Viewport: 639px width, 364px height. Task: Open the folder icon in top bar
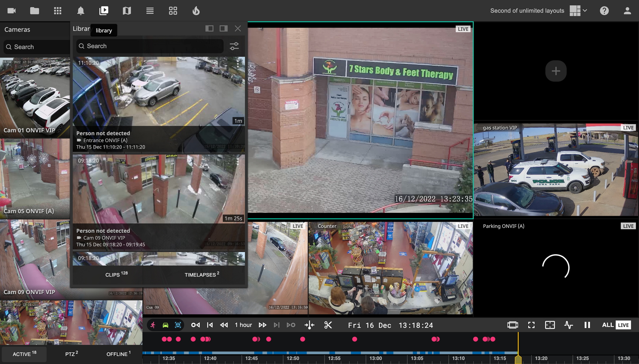[35, 11]
